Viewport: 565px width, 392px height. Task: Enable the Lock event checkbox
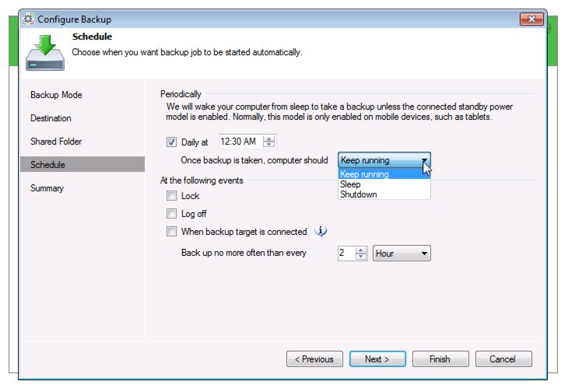[171, 195]
